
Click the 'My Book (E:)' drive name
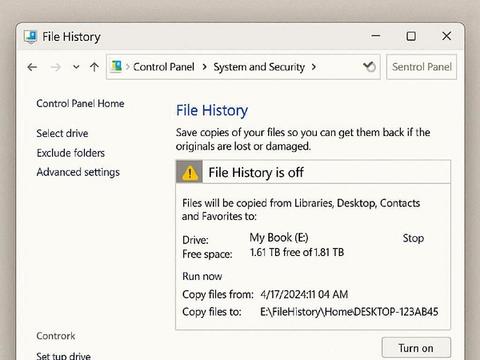[x=279, y=238]
